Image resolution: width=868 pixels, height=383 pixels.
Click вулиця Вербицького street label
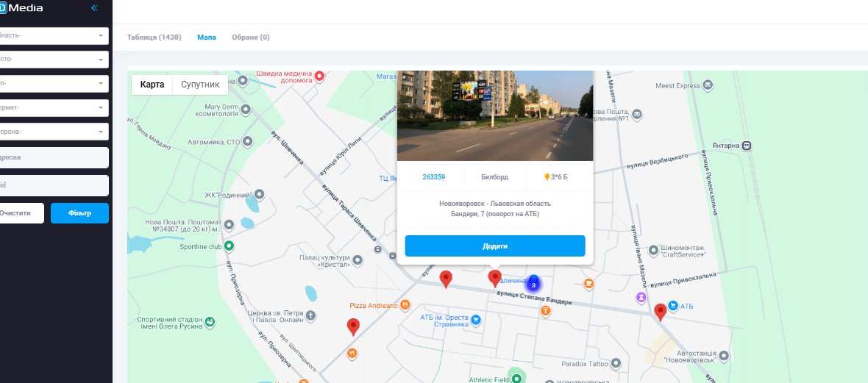(x=658, y=161)
